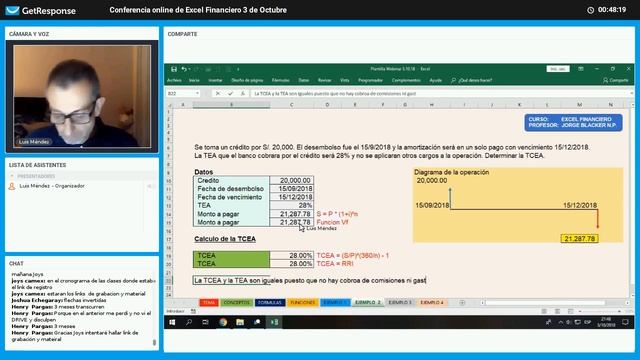
Task: Click the chat panel scrollbar
Action: point(154,342)
